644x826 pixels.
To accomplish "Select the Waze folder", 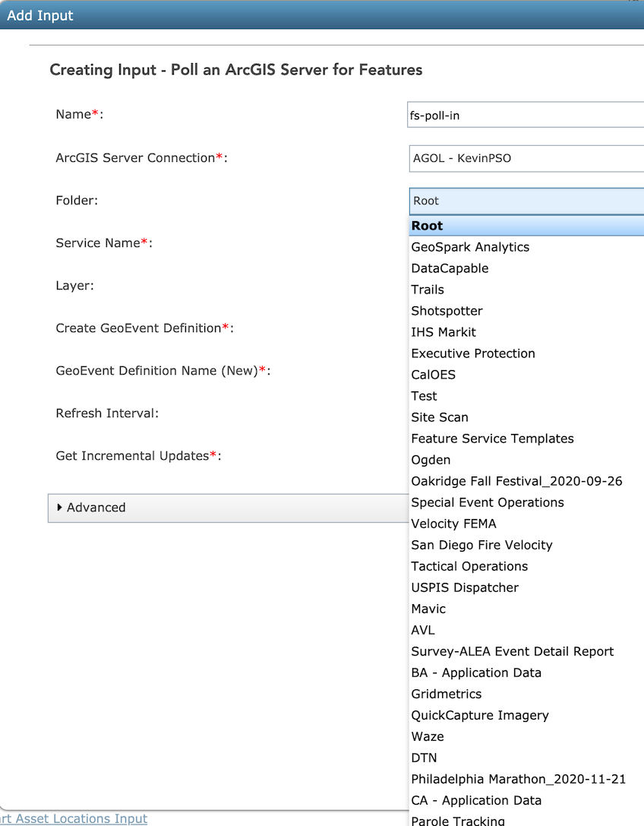I will pyautogui.click(x=526, y=736).
